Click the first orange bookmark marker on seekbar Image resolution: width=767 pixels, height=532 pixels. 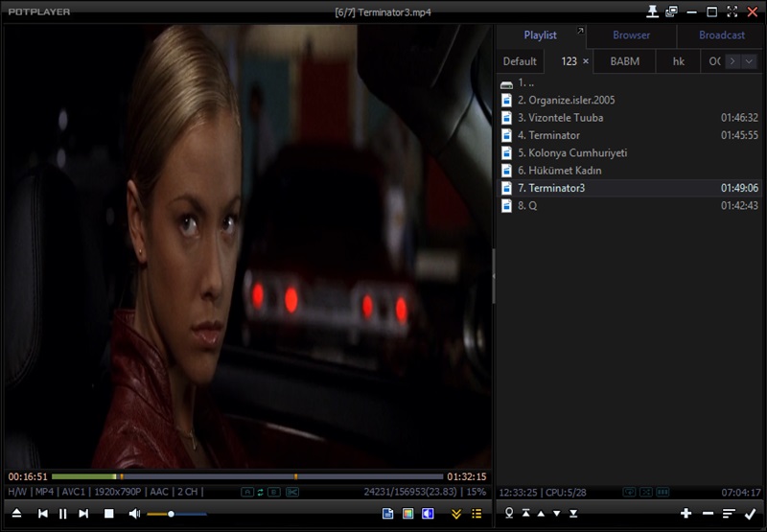122,476
